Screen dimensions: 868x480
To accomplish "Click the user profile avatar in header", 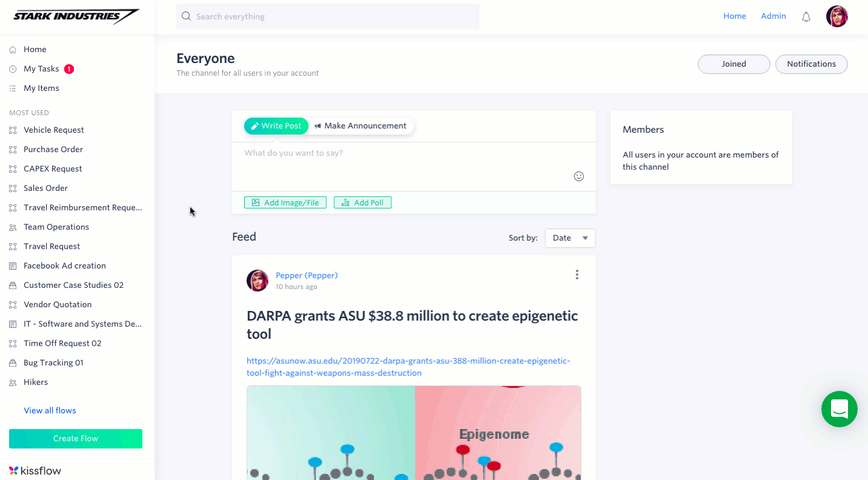I will coord(837,16).
